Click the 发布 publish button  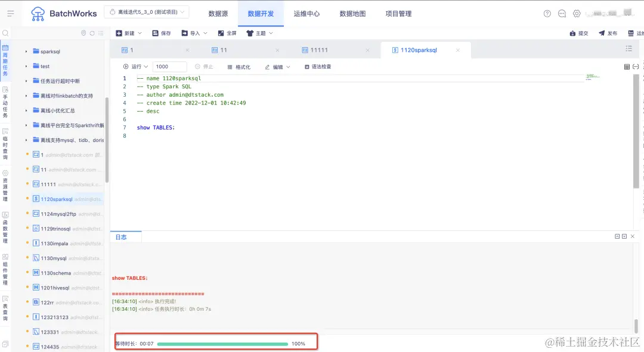click(x=608, y=33)
